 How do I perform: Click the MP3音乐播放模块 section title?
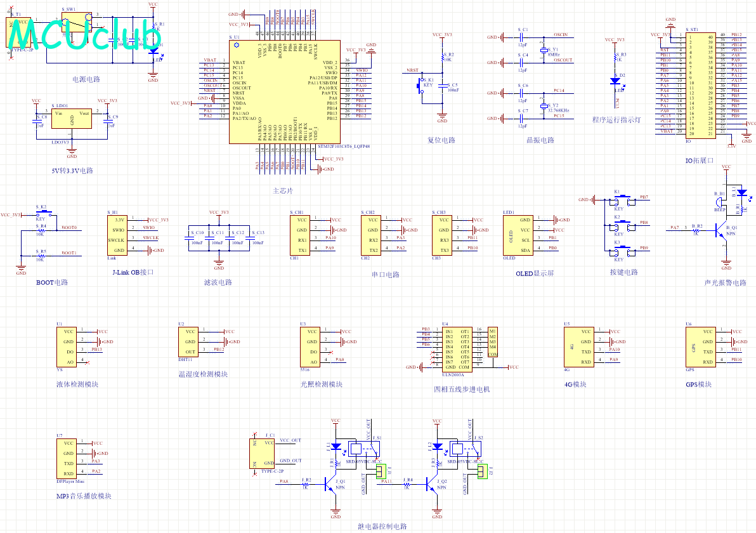[84, 496]
